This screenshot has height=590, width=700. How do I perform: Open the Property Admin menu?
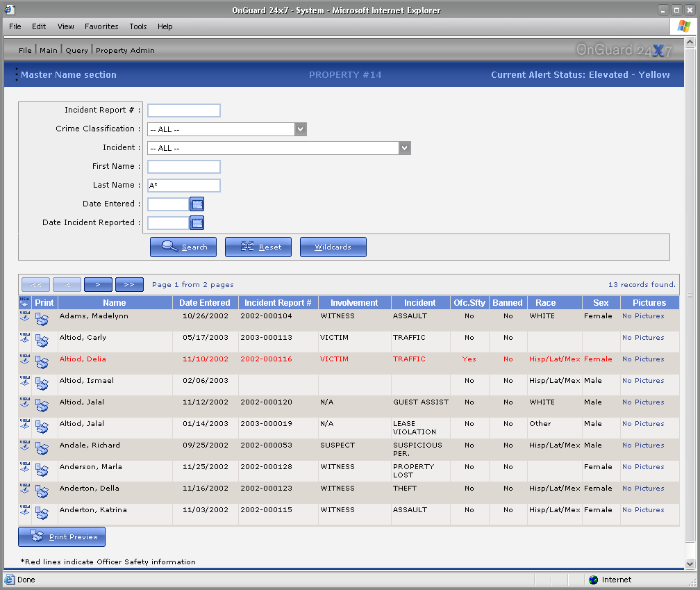pyautogui.click(x=125, y=50)
